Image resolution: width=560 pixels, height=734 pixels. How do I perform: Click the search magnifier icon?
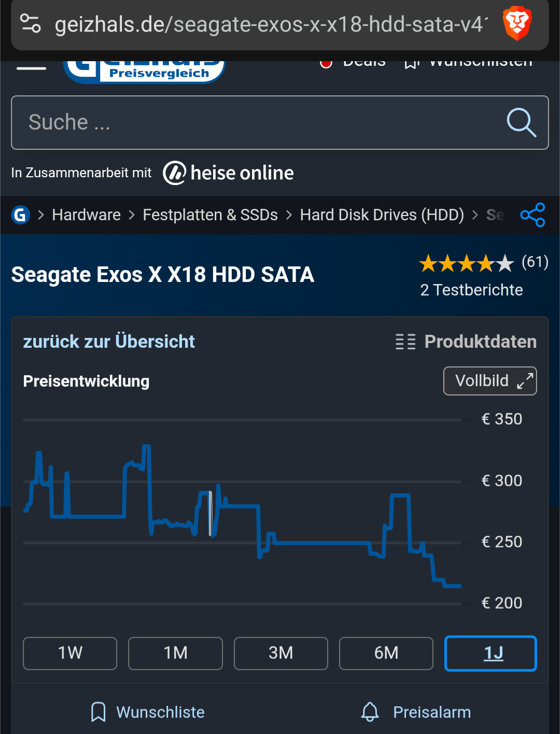521,123
